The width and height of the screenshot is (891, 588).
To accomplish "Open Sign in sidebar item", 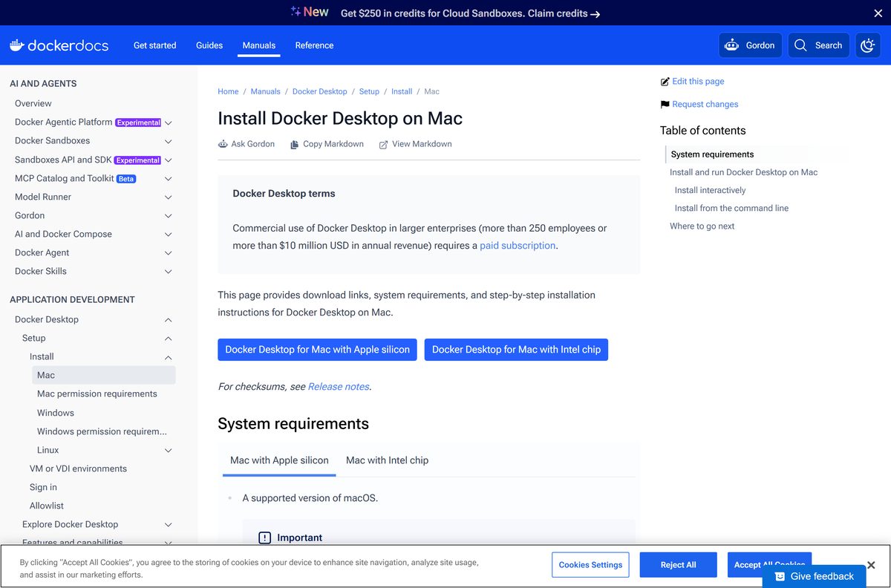I will coord(43,487).
